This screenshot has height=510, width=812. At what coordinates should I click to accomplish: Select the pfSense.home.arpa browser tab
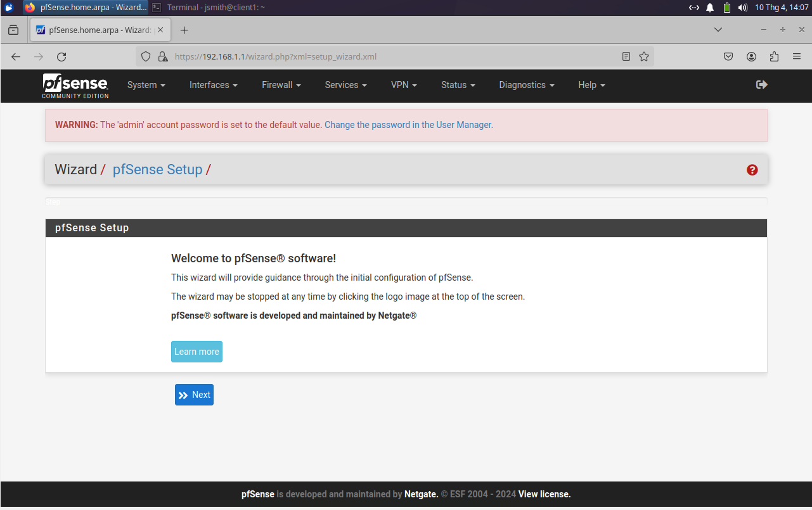[100, 30]
